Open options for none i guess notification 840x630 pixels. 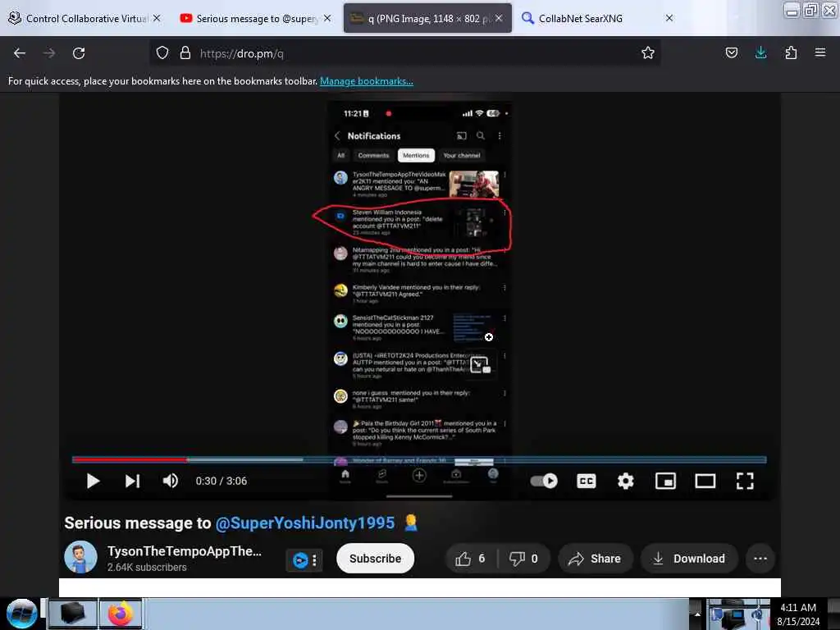tap(504, 393)
